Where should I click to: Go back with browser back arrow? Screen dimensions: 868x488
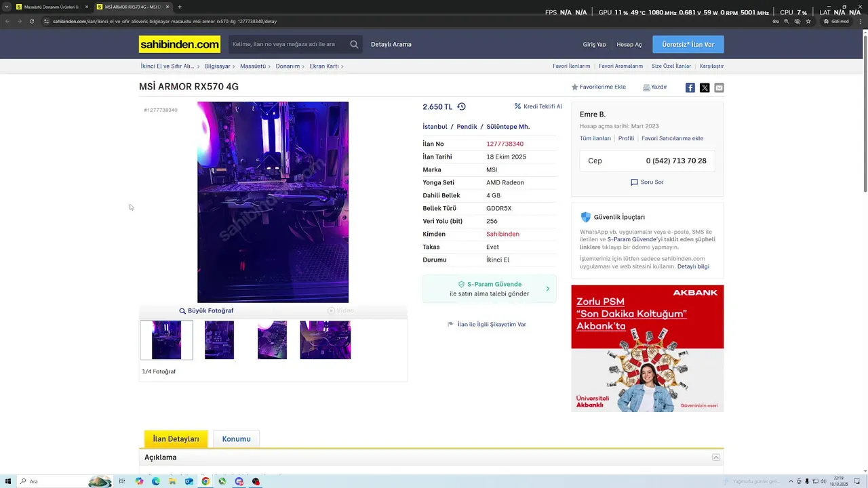[x=7, y=21]
